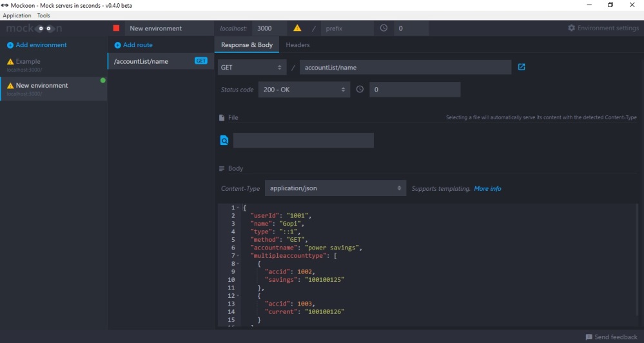Viewport: 644px width, 343px height.
Task: Click the Environment settings gear icon
Action: (x=571, y=28)
